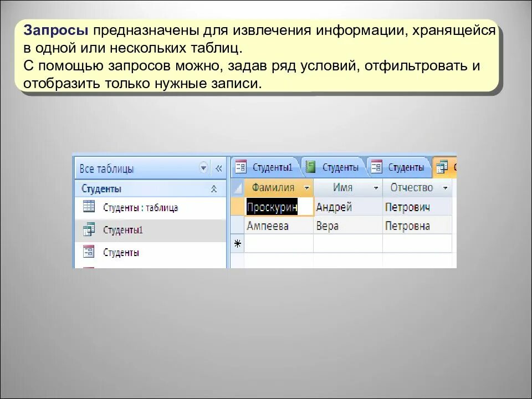The width and height of the screenshot is (532, 399).
Task: Click the empty Имя cell in new record row
Action: tap(348, 244)
